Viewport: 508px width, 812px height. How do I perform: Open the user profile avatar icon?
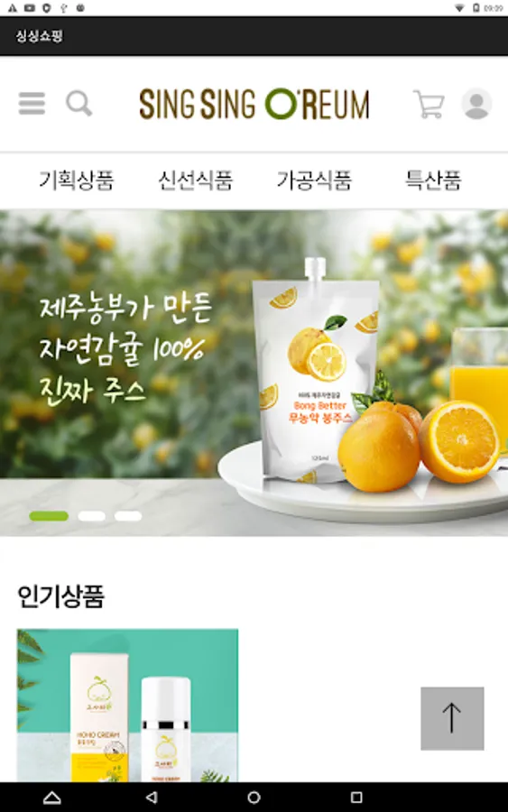476,104
